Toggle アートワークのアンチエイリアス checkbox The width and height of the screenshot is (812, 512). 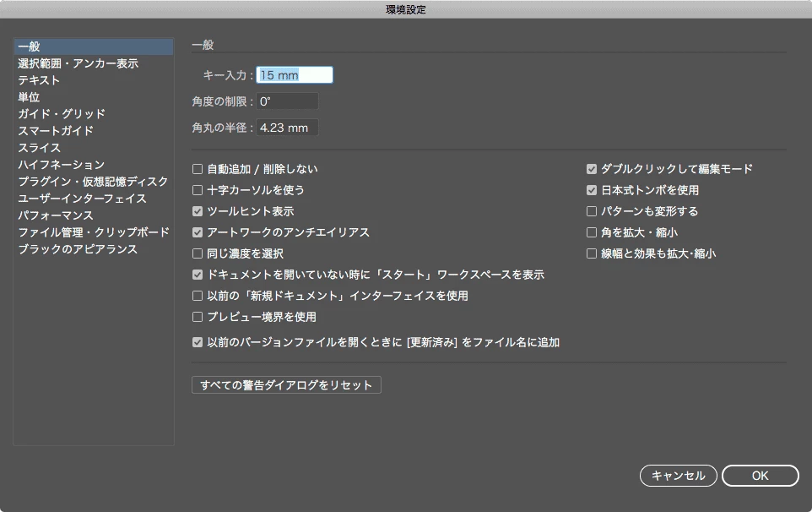tap(198, 232)
